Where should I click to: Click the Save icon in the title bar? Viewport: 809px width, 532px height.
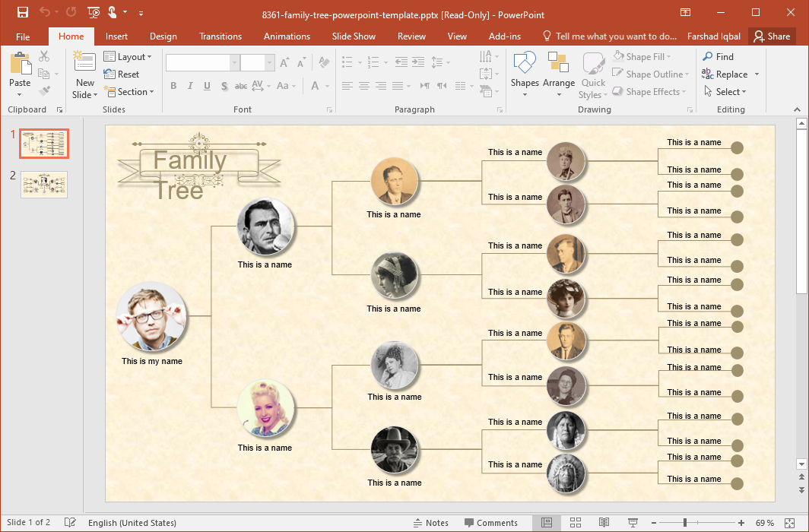23,12
